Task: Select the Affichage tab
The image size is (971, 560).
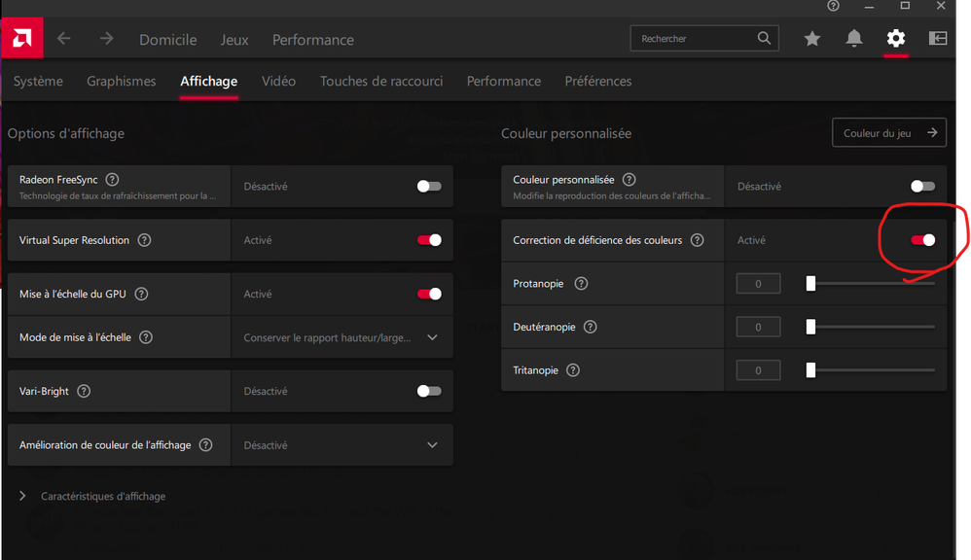Action: [x=208, y=81]
